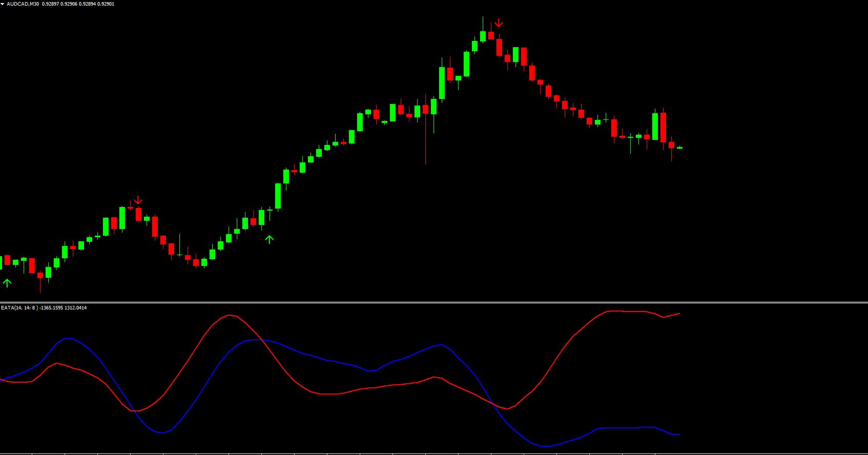
Task: Click the large red candle second from last
Action: (663, 128)
